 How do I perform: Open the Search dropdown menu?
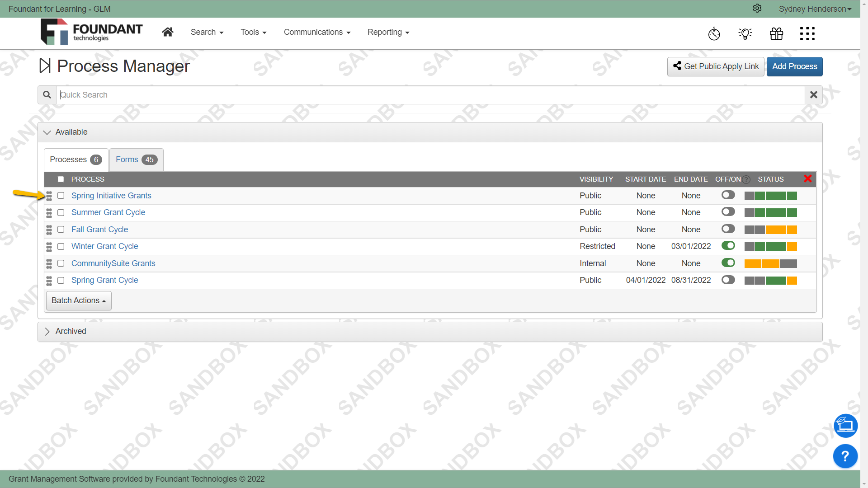coord(207,32)
